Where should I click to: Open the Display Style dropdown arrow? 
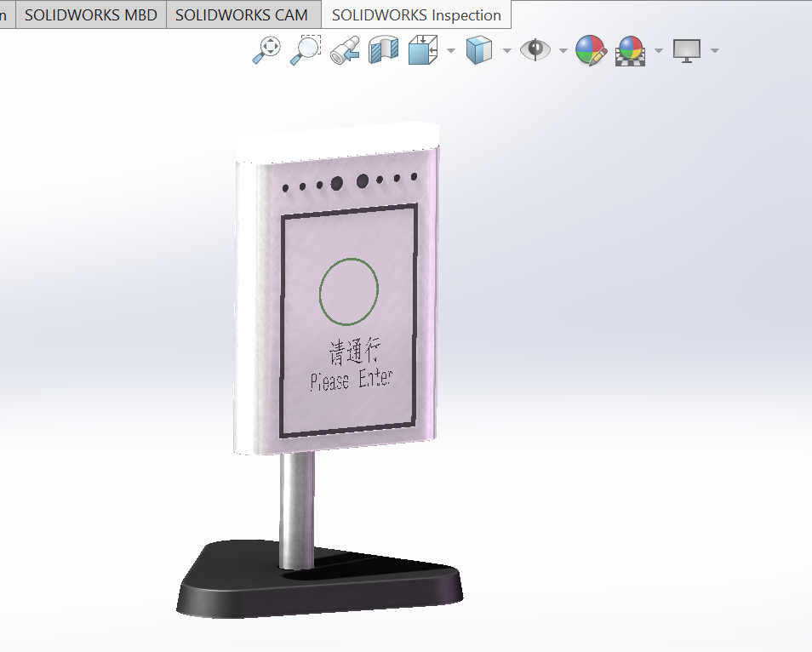coord(507,51)
